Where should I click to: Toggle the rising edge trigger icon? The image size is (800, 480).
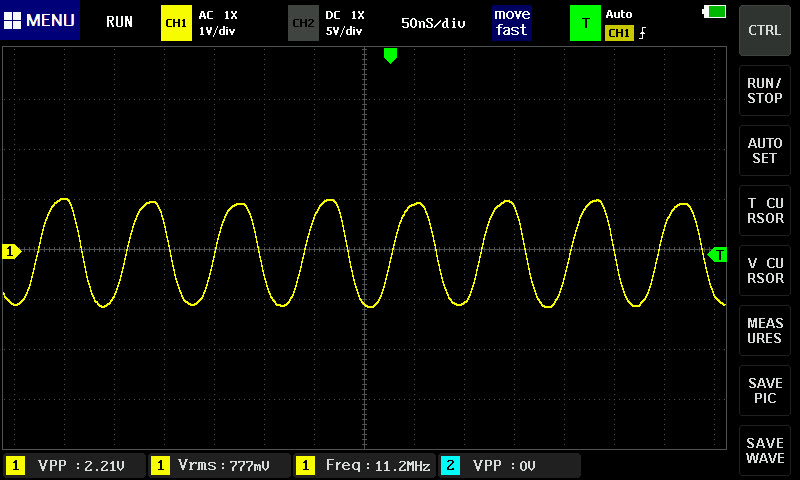[x=642, y=33]
